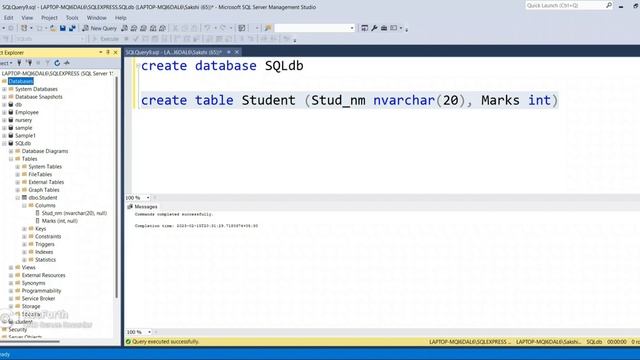The width and height of the screenshot is (640, 360).
Task: Click the Object Explorer horizontal scrollbar
Action: (x=29, y=341)
